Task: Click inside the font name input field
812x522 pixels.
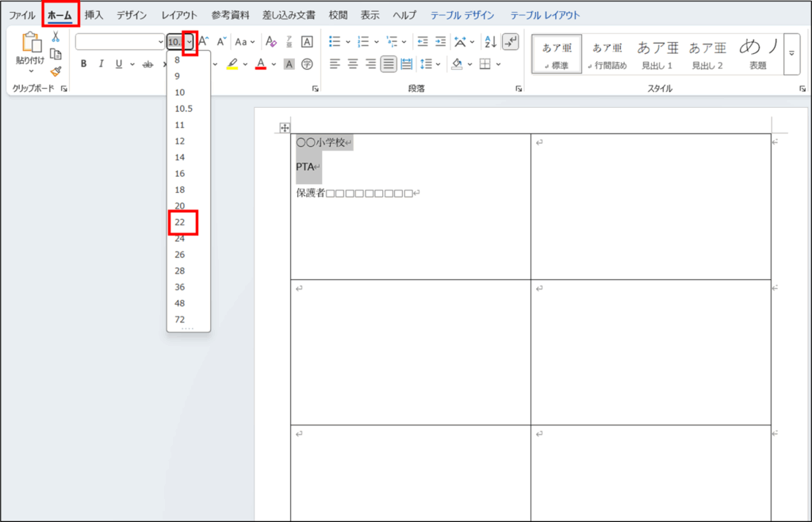Action: (116, 42)
